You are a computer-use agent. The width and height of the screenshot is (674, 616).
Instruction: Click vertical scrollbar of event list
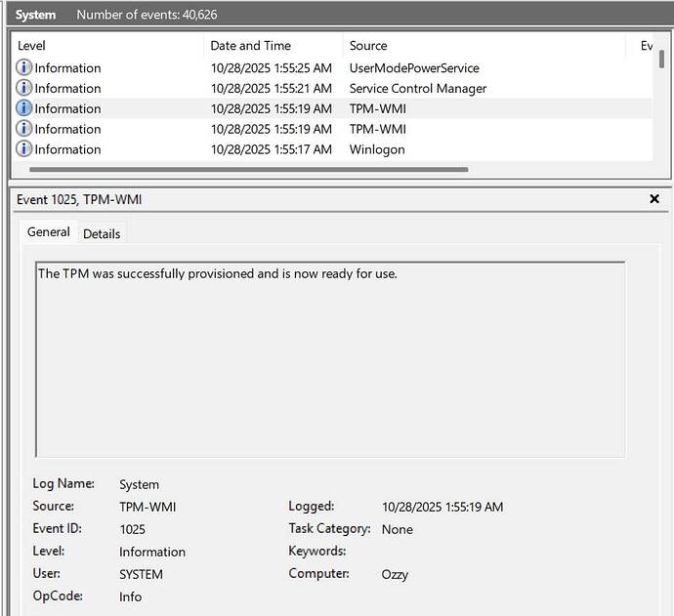point(661,60)
